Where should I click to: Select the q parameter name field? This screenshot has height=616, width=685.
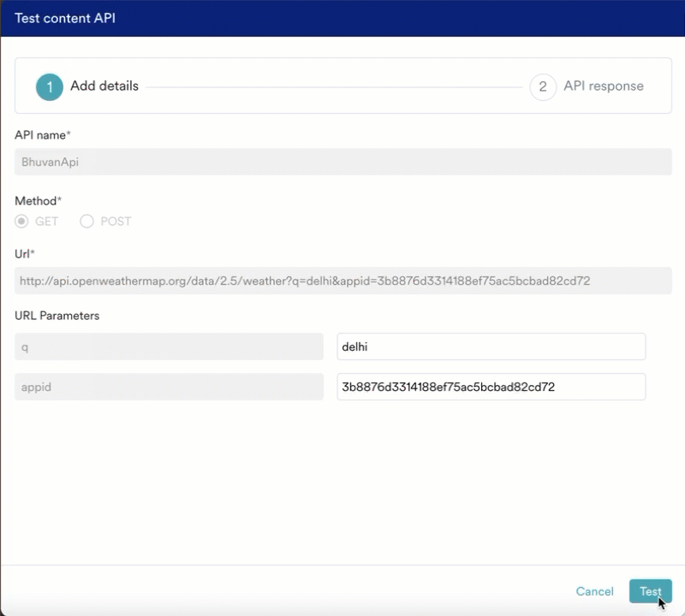pos(169,346)
